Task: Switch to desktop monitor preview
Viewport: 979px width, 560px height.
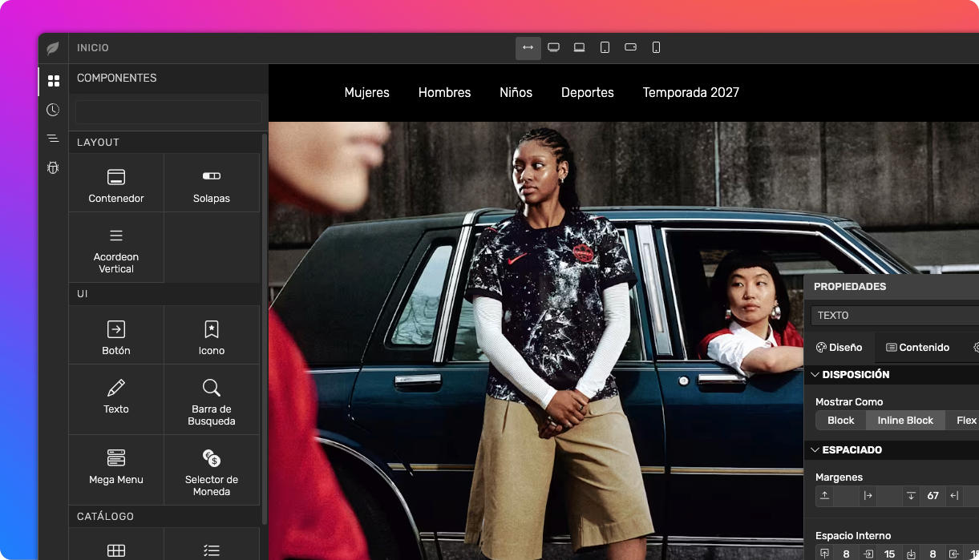Action: (553, 48)
